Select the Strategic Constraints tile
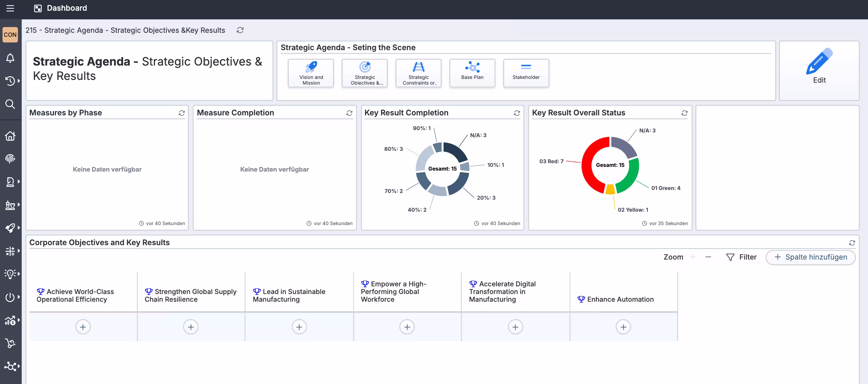This screenshot has width=868, height=384. point(418,73)
